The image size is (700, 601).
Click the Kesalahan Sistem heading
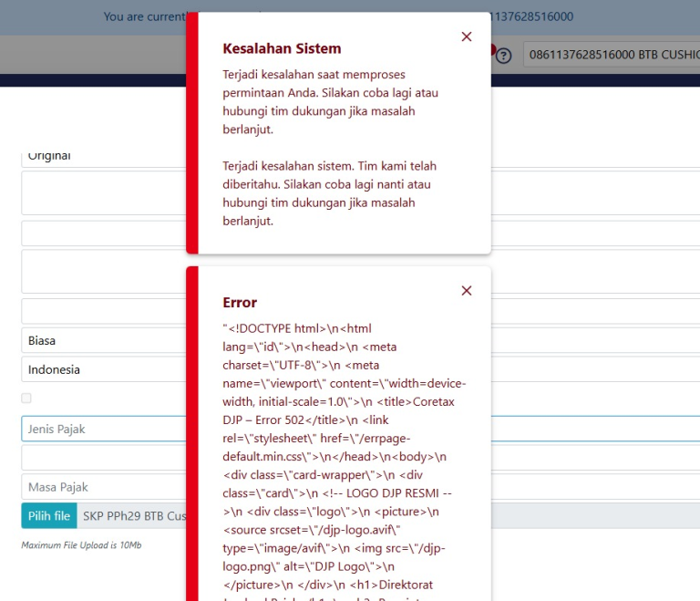tap(282, 48)
